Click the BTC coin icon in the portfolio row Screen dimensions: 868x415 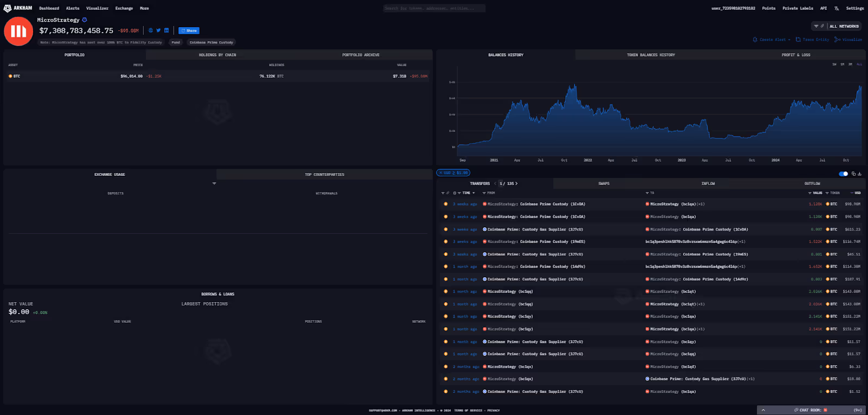point(10,76)
